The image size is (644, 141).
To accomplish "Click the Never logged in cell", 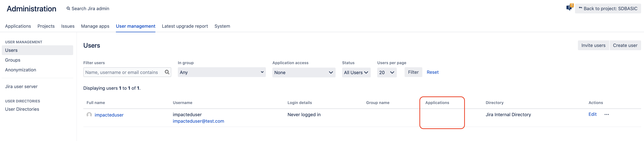I will 304,115.
